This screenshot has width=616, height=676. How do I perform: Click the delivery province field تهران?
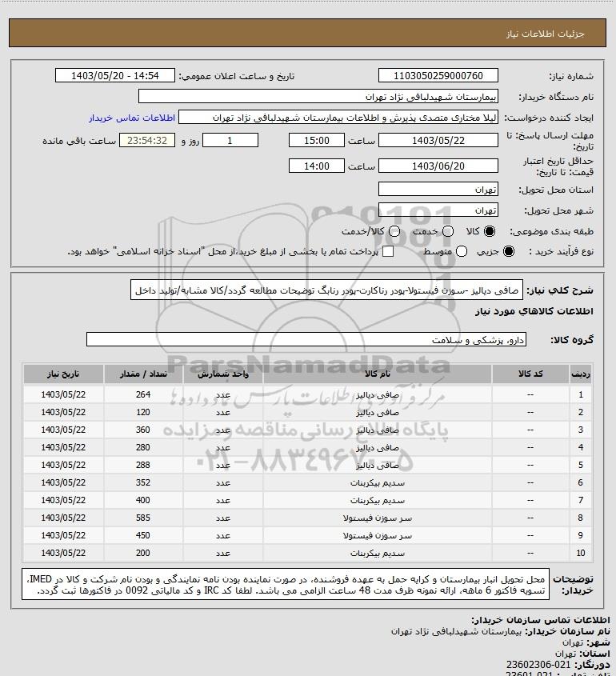pos(438,190)
